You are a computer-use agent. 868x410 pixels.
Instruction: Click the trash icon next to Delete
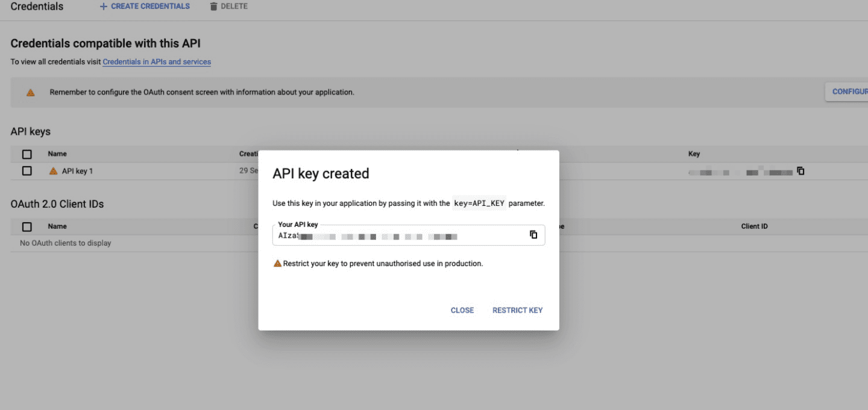[x=213, y=6]
